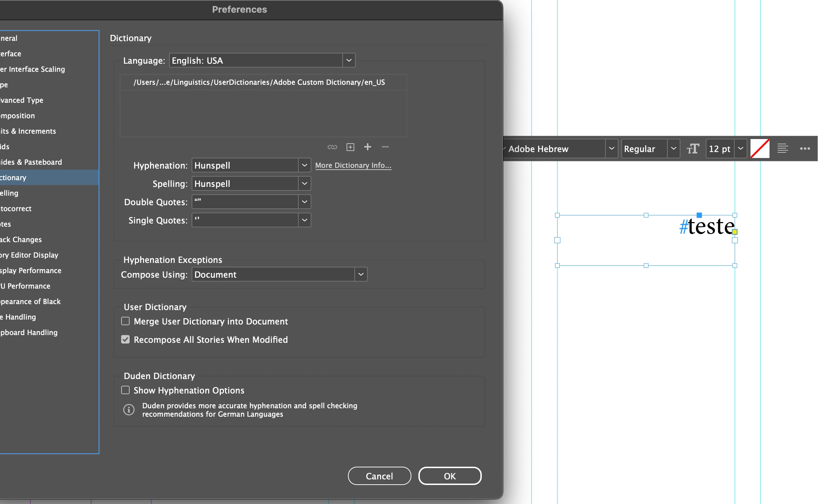This screenshot has width=822, height=504.
Task: Enable Merge User Dictionary into Document
Action: [x=125, y=321]
